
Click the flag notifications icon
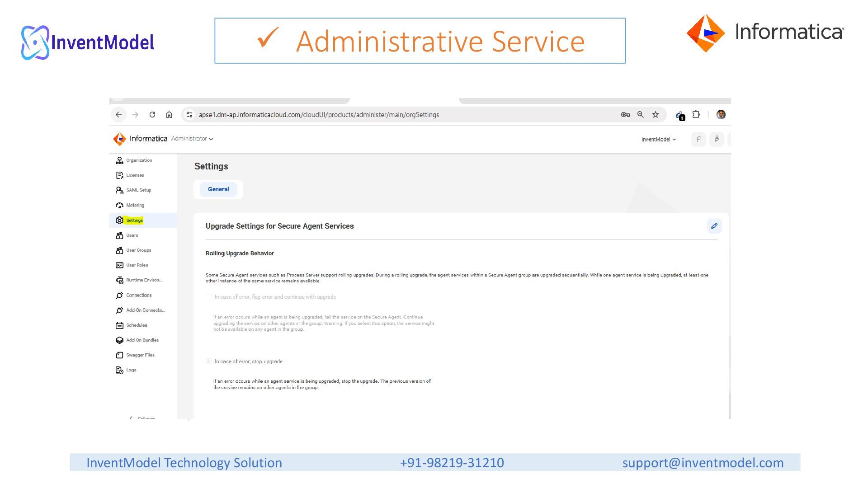(x=698, y=139)
